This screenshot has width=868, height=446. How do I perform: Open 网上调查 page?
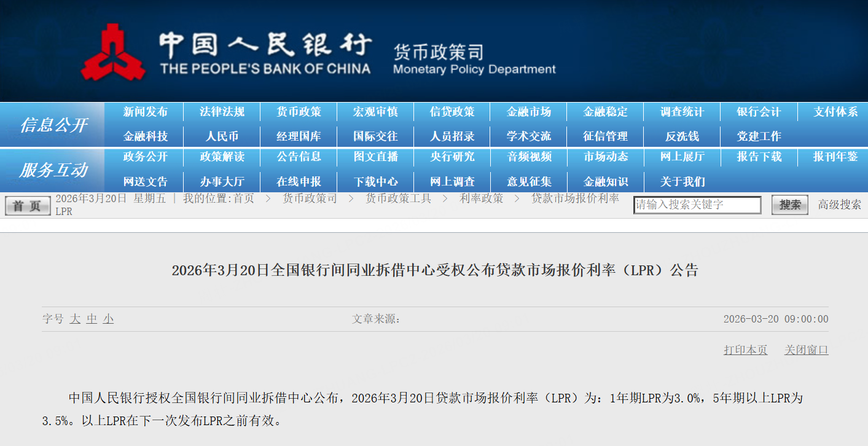coord(452,182)
